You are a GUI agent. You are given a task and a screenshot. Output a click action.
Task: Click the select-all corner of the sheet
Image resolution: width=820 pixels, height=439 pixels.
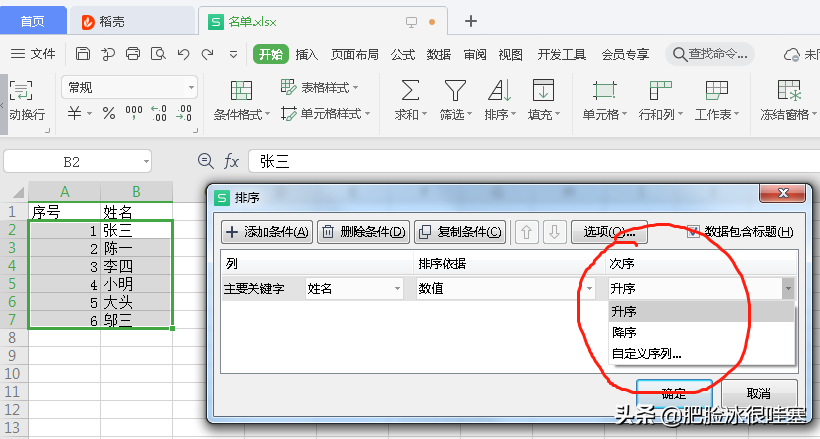(x=18, y=192)
